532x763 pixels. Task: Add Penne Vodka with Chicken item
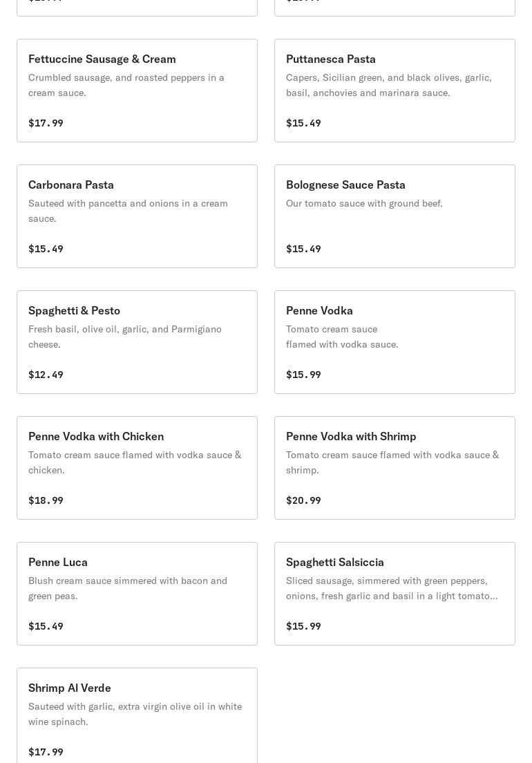coord(137,468)
